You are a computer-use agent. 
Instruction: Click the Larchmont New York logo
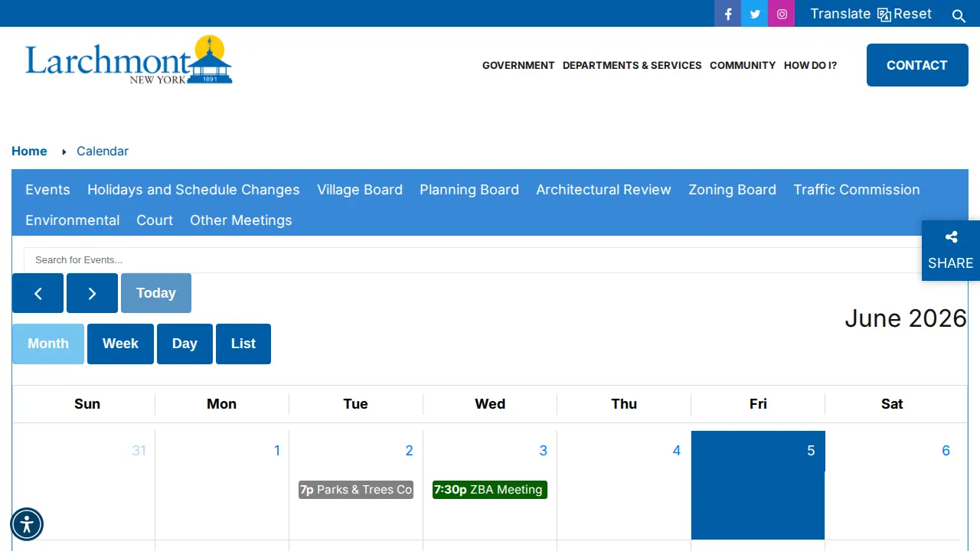pyautogui.click(x=129, y=60)
